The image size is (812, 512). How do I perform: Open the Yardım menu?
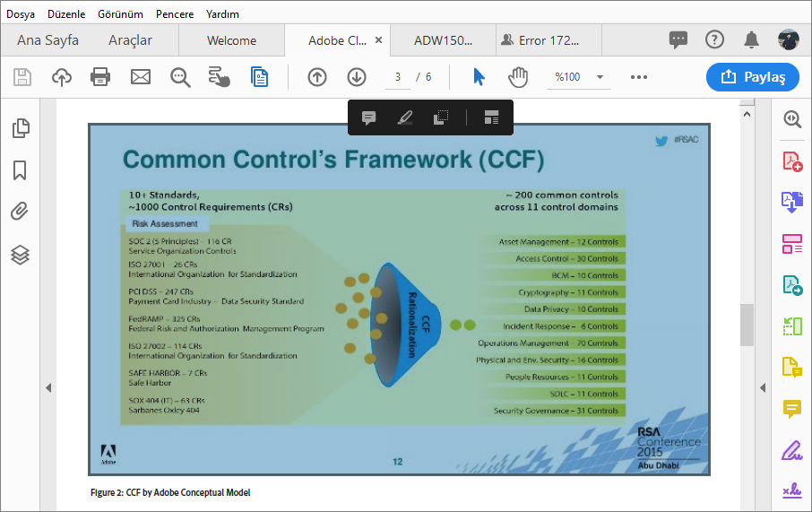coord(222,14)
